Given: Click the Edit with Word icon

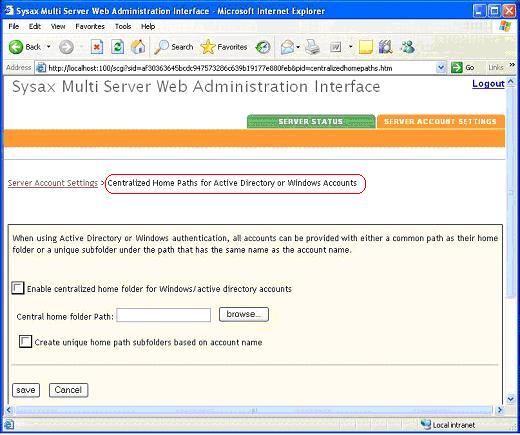Looking at the screenshot, I should [336, 47].
